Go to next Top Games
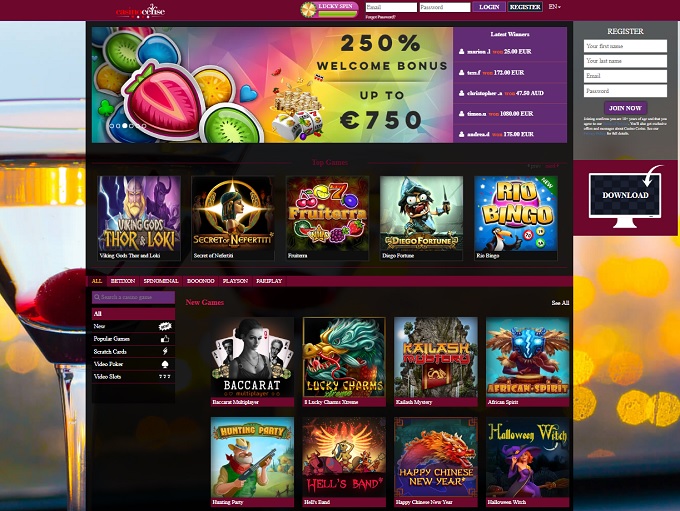This screenshot has height=511, width=680. point(552,166)
